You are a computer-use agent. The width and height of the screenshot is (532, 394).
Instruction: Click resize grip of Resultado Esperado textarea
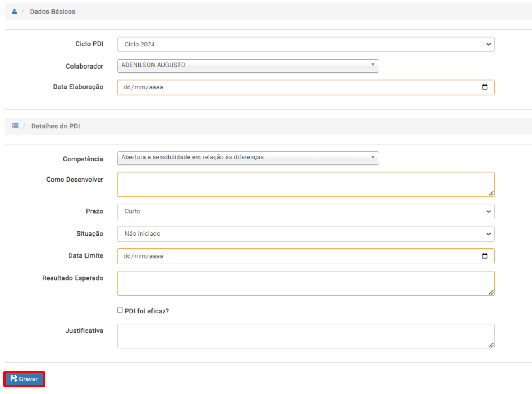491,292
